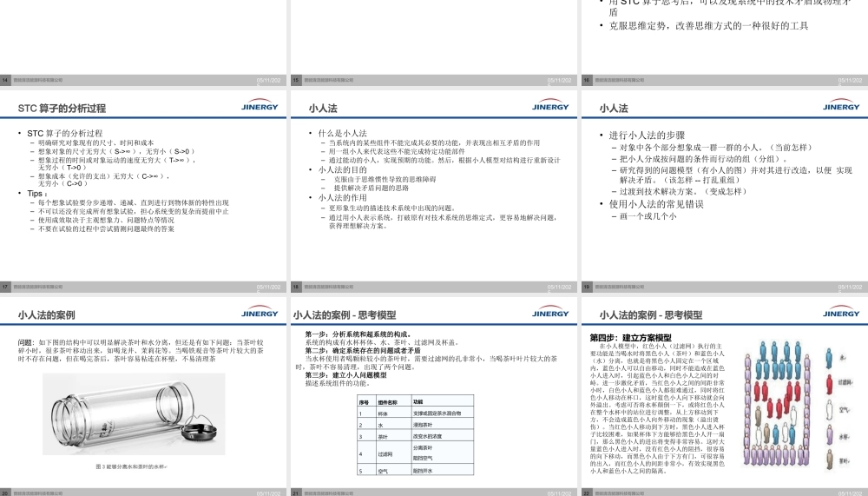Click the JINERGY logo on slide 18

tap(550, 105)
